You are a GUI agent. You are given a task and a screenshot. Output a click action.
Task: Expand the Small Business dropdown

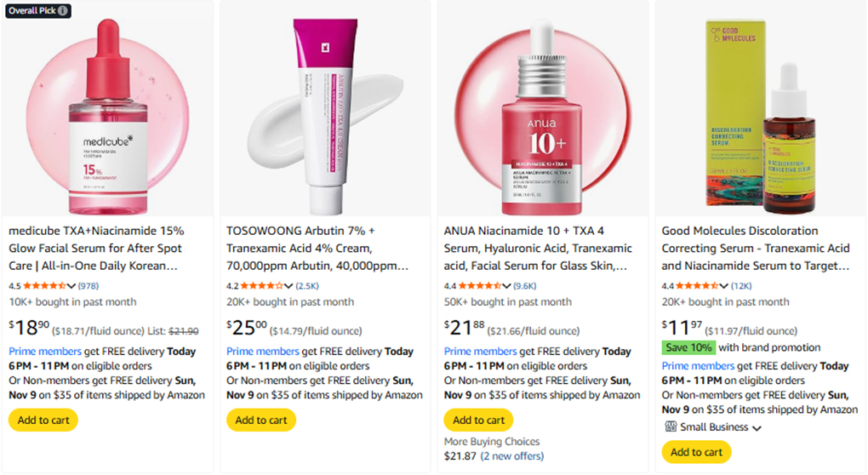(x=757, y=428)
